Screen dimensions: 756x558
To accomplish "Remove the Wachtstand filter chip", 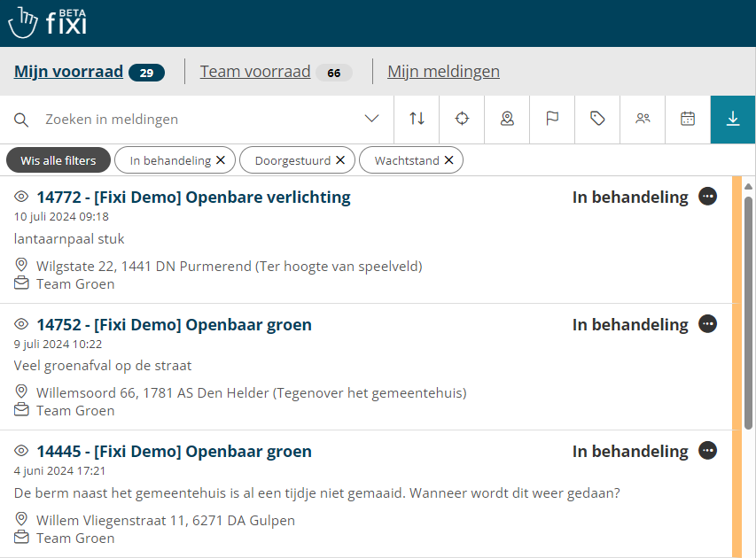I will 448,160.
